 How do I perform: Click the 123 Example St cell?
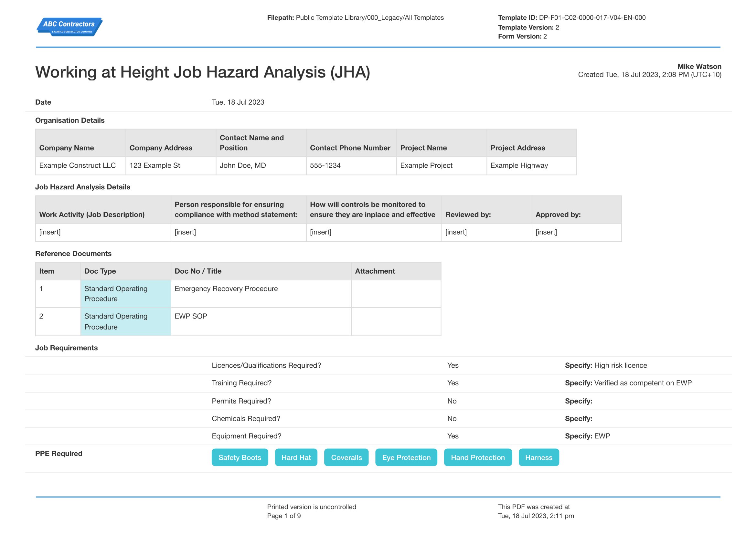(171, 166)
